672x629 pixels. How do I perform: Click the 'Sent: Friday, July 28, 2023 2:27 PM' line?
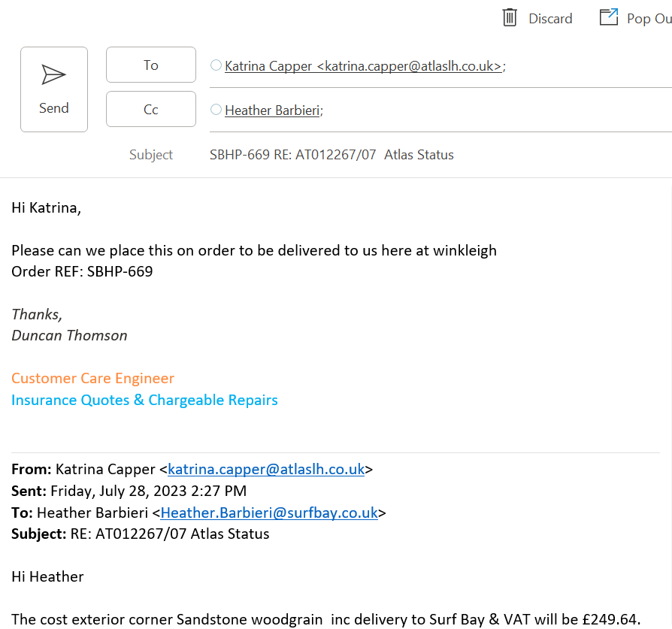click(129, 491)
